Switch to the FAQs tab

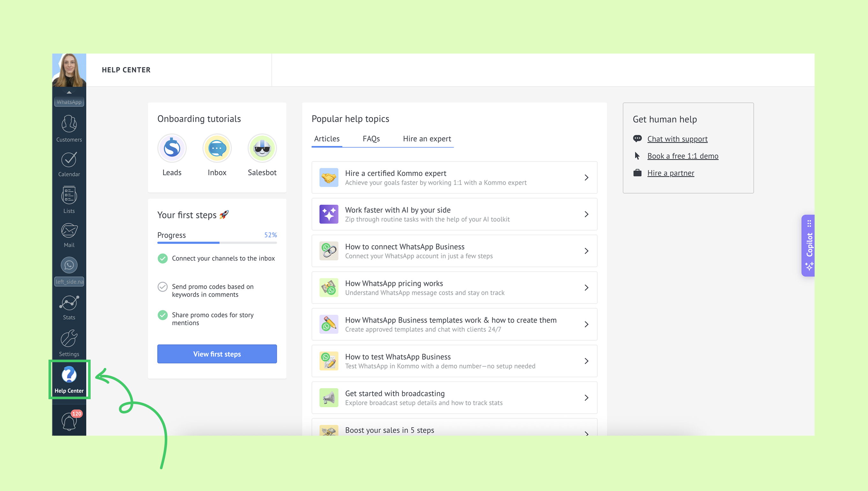pyautogui.click(x=371, y=139)
